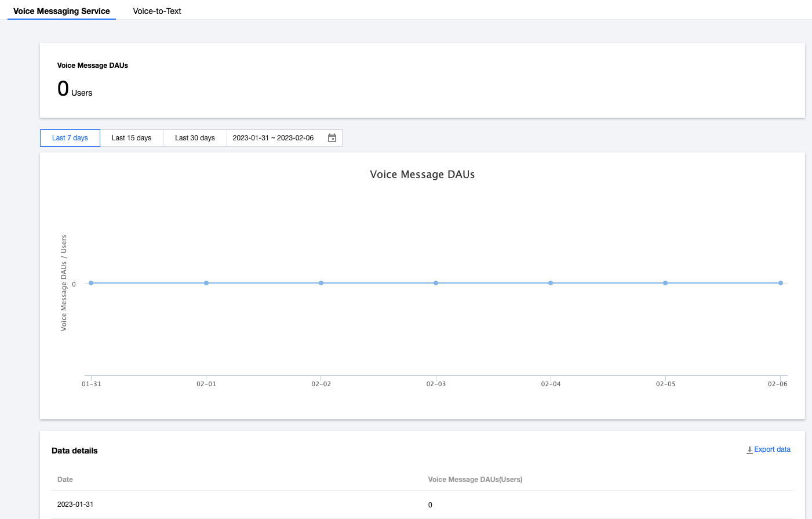
Task: Click the chart data point for 01-31
Action: point(91,283)
